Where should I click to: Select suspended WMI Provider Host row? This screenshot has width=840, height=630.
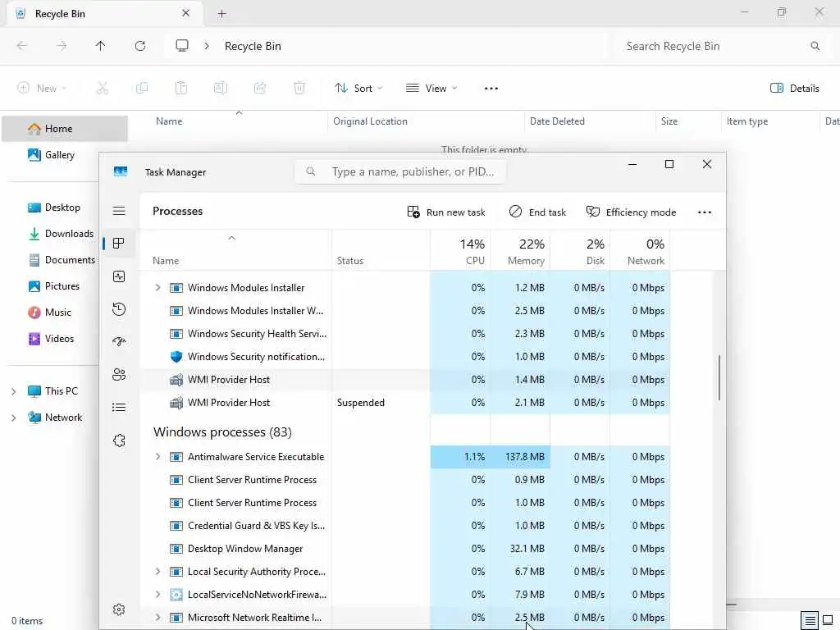click(x=405, y=403)
